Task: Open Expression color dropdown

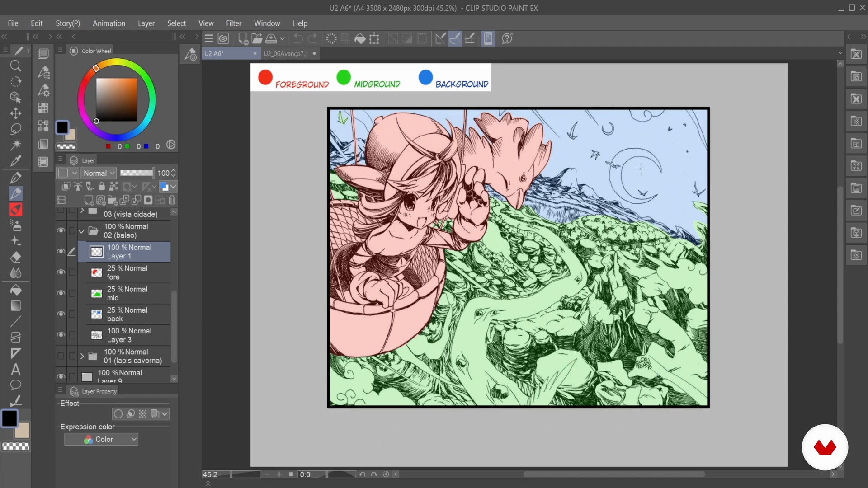Action: tap(101, 439)
